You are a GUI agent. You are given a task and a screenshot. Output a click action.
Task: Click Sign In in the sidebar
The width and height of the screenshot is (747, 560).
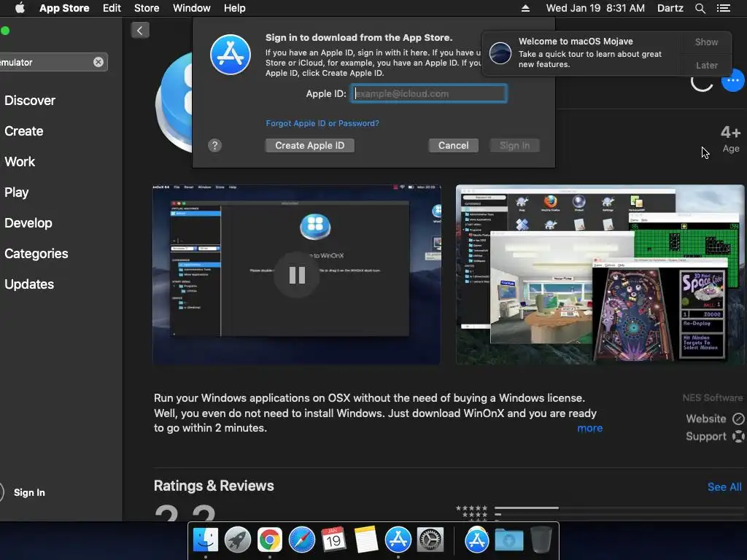coord(29,492)
